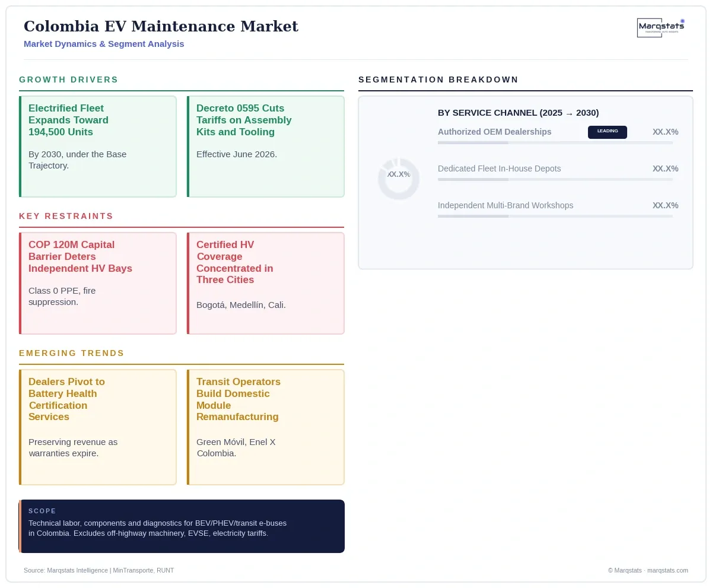Click the scope description paragraph
Viewport: 712px width, 588px height.
[157, 528]
